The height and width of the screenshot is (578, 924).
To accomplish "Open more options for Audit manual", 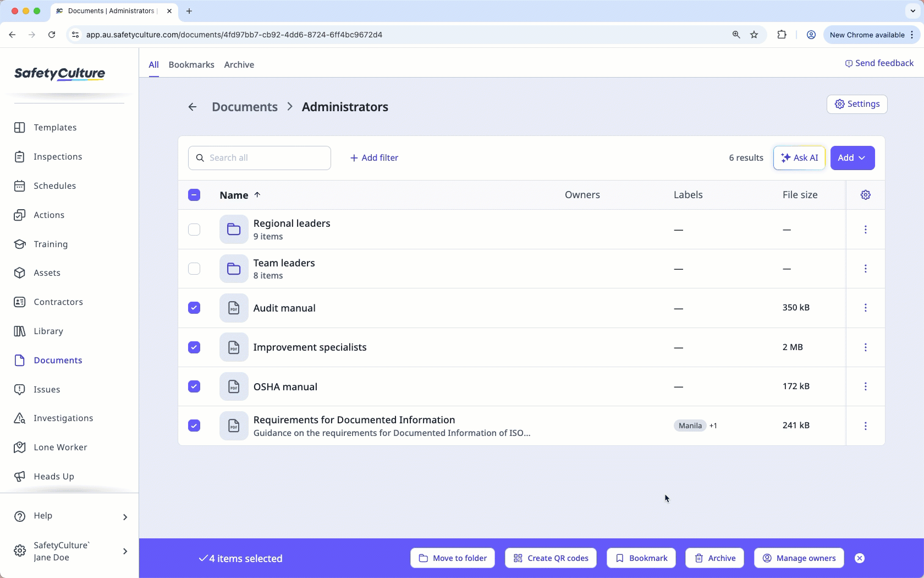I will point(865,308).
